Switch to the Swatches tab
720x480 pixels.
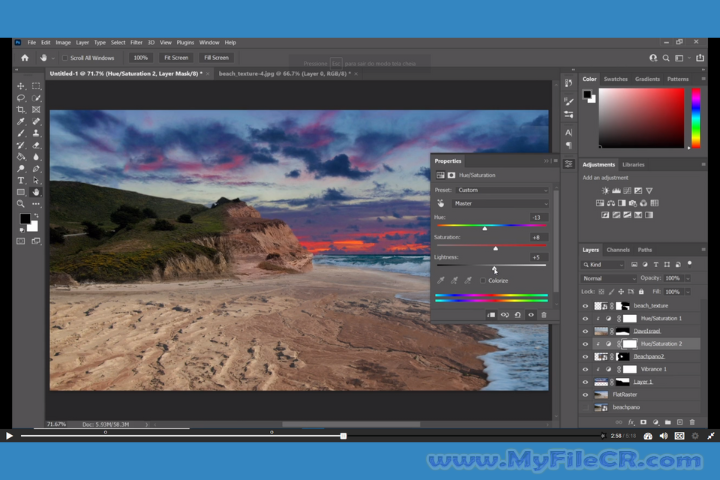[615, 79]
